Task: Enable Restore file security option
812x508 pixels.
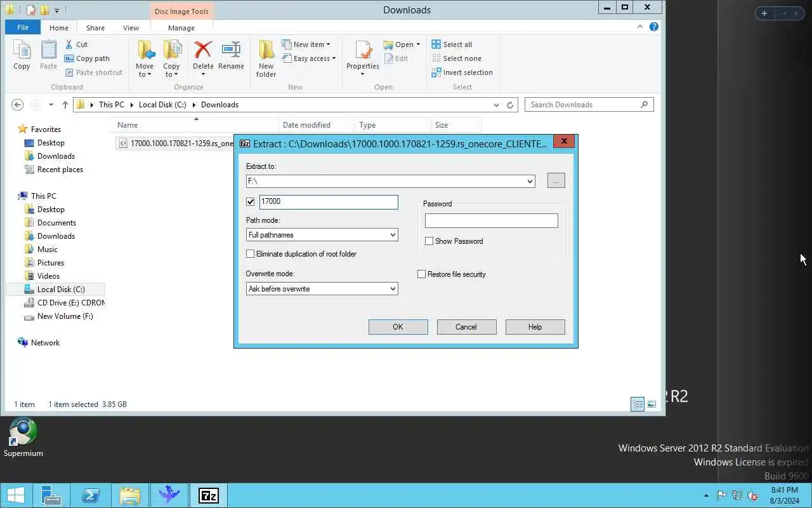Action: click(421, 274)
